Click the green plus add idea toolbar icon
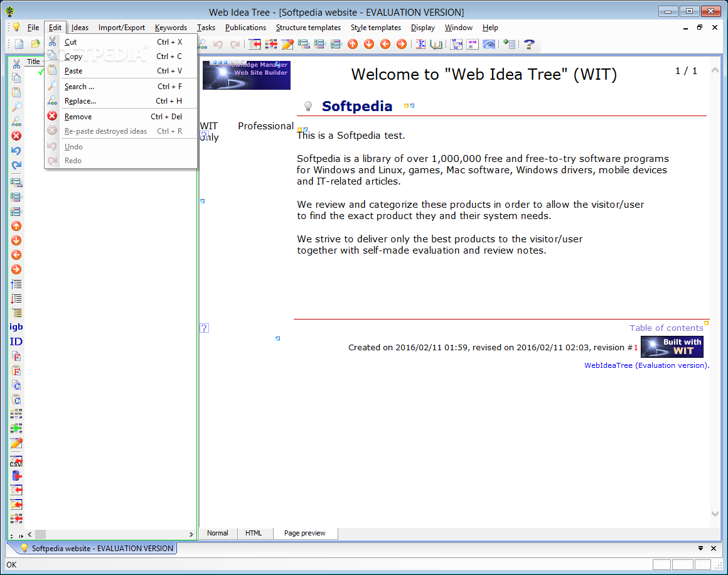The width and height of the screenshot is (728, 575). click(x=510, y=44)
